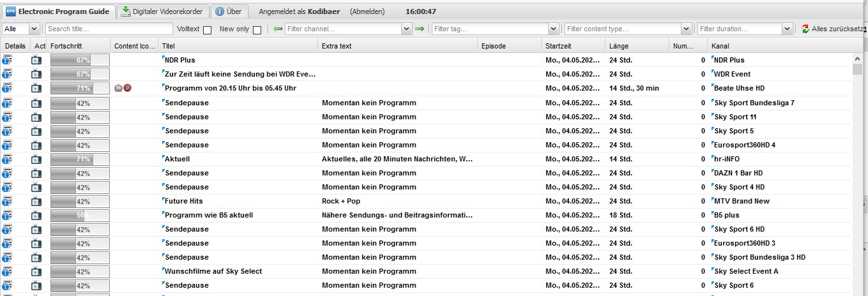Sort by the Extra text column header
Viewport: 868px width, 296px height.
[398, 46]
